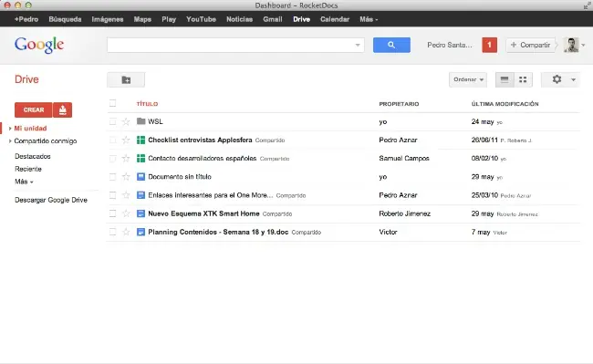Star Planning Contenidos - Semana 18 y 19.doc
The image size is (593, 364).
pos(126,232)
